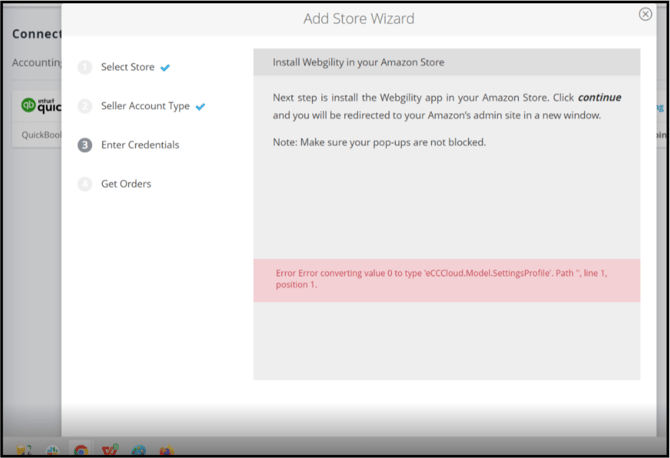Open Chrome from the taskbar

point(81,450)
